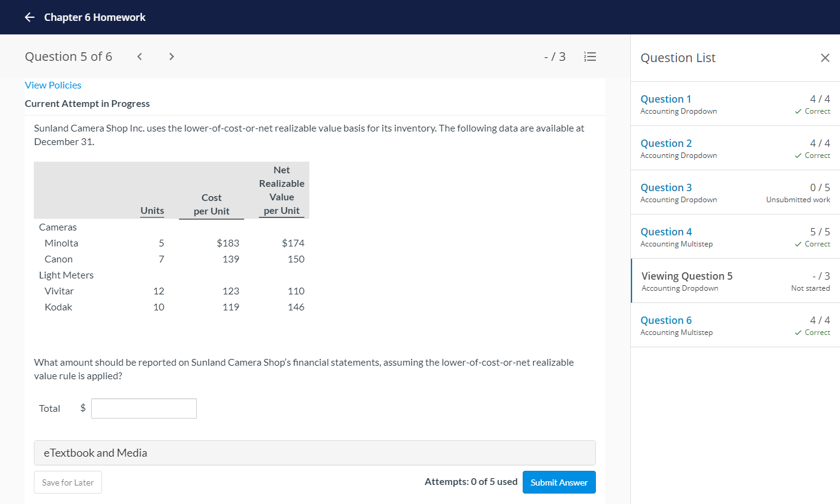This screenshot has width=840, height=504.
Task: Go back using the Chapter 6 Homework arrow
Action: (30, 17)
